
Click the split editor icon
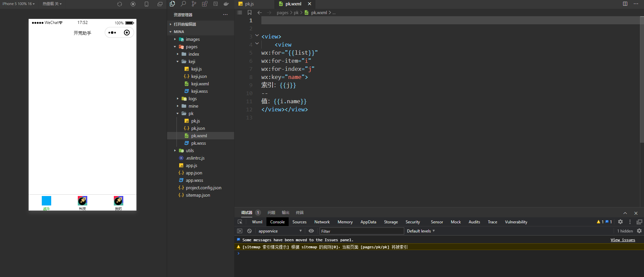pos(625,4)
